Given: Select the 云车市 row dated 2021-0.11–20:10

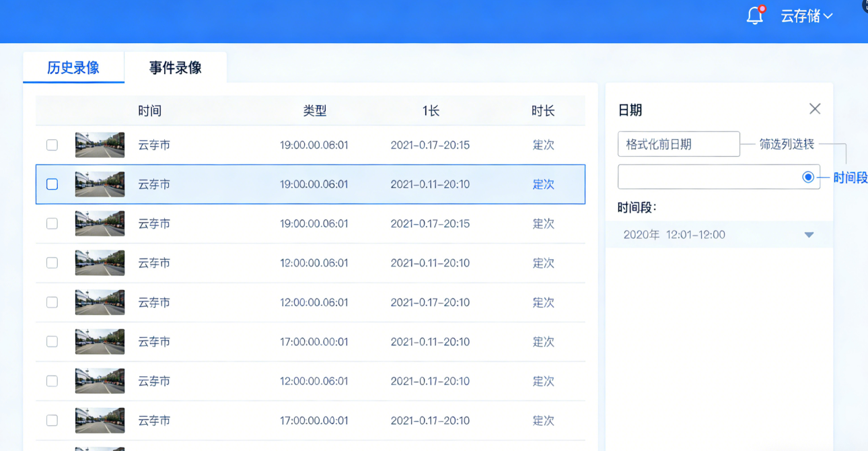Looking at the screenshot, I should (310, 184).
